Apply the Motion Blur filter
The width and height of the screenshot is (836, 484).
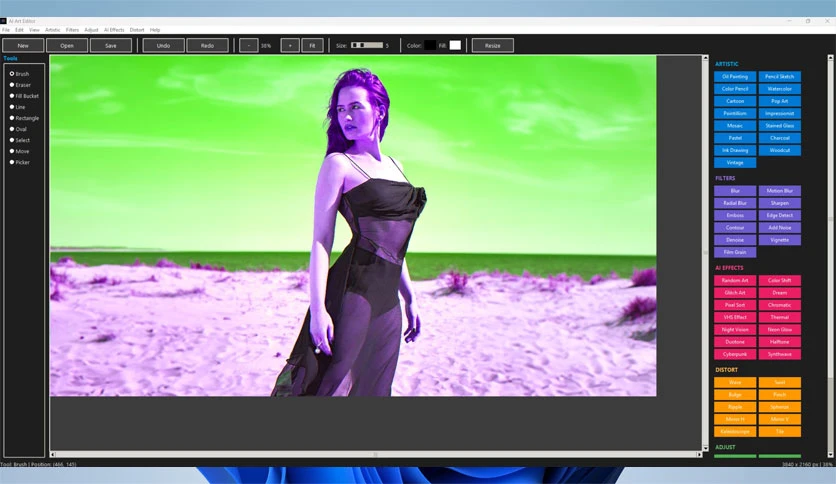point(779,190)
